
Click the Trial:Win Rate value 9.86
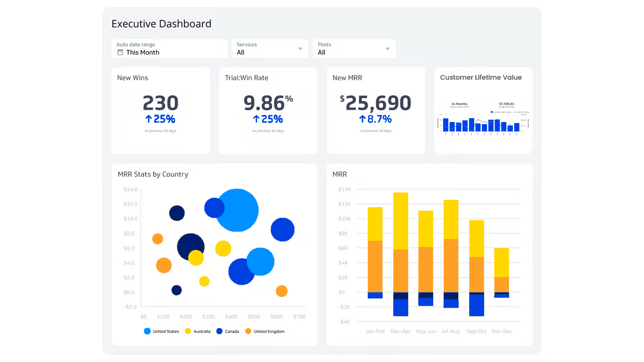(x=264, y=103)
